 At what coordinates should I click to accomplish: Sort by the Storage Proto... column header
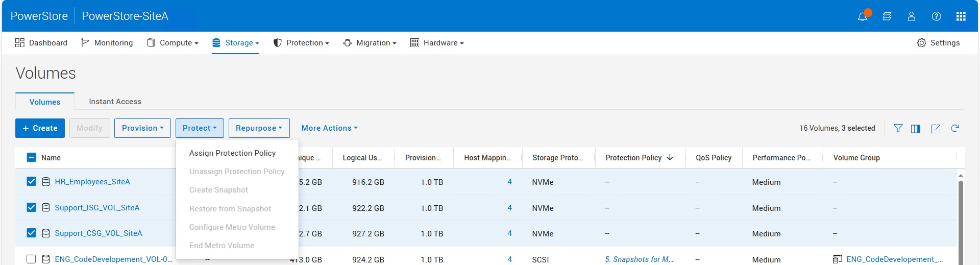point(557,158)
